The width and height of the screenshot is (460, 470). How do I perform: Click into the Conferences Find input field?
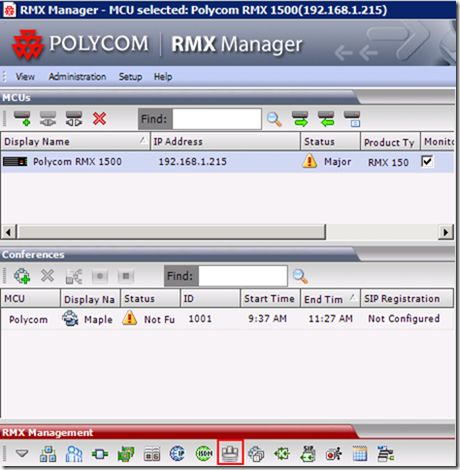point(243,276)
